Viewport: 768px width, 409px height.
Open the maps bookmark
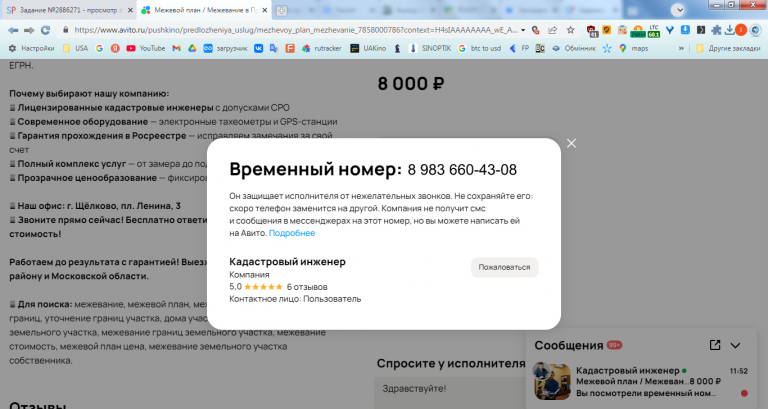point(633,48)
